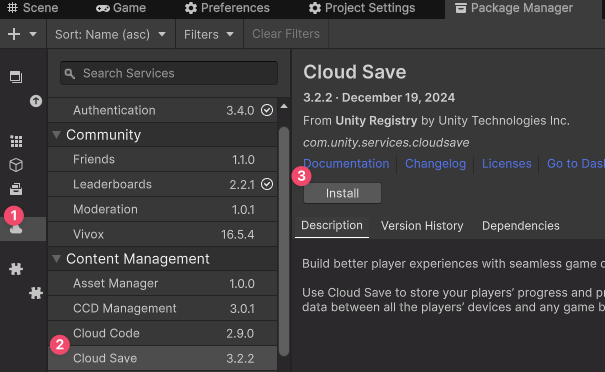Screen dimensions: 605x372
Task: Open the Unity Registry grid icon
Action: click(16, 141)
